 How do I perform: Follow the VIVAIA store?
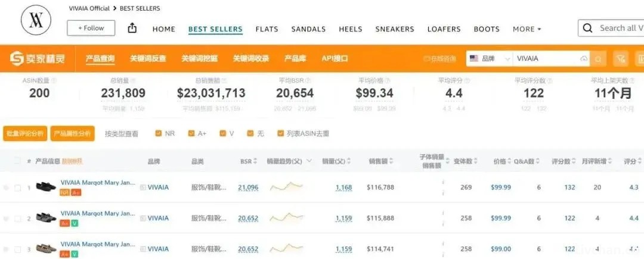91,28
